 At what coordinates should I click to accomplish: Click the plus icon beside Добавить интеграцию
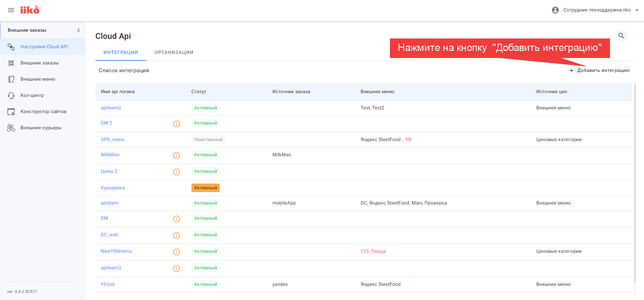pos(571,71)
